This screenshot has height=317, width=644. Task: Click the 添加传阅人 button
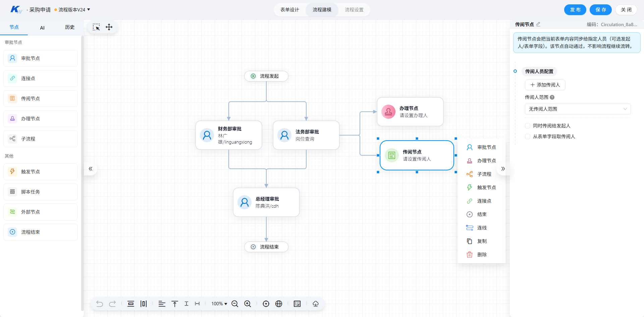click(545, 85)
